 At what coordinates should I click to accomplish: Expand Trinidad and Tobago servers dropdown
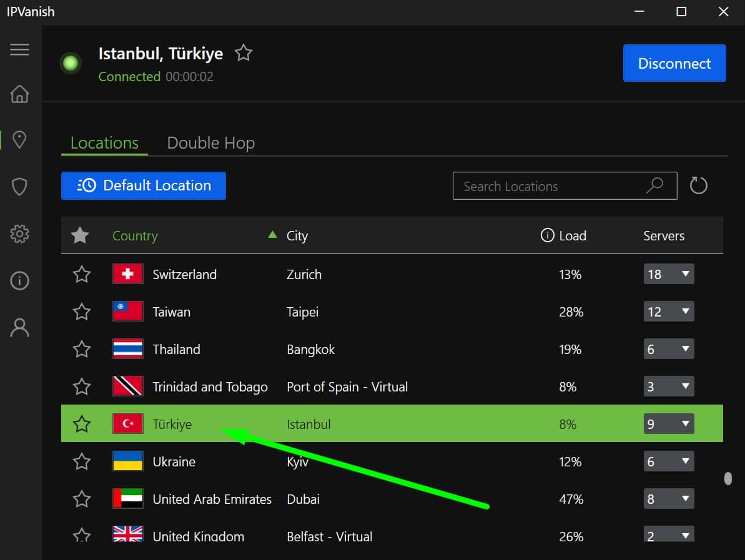click(x=669, y=386)
